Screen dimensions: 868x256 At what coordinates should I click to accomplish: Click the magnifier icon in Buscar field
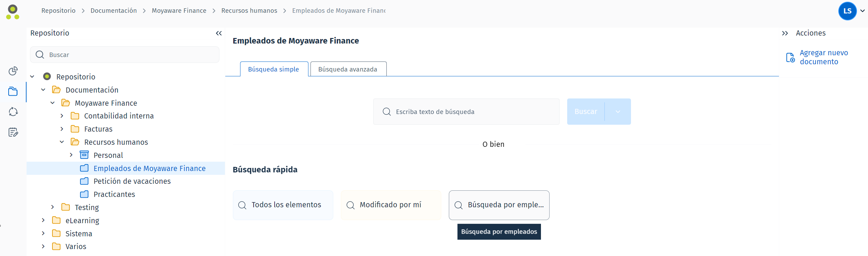40,55
